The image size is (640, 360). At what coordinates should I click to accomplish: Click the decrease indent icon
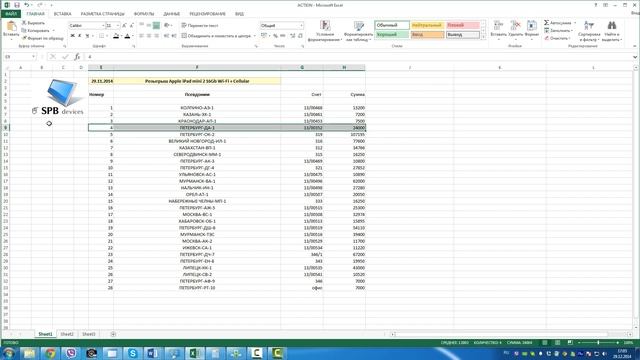click(x=167, y=36)
